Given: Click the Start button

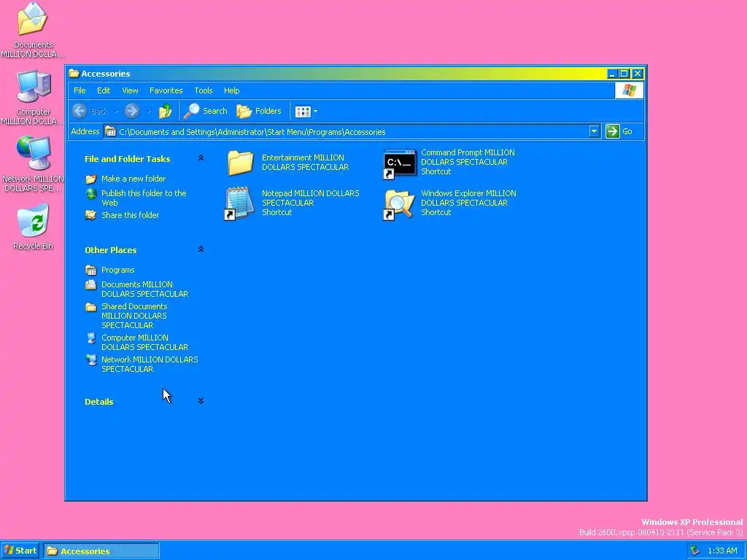Looking at the screenshot, I should click(x=20, y=551).
